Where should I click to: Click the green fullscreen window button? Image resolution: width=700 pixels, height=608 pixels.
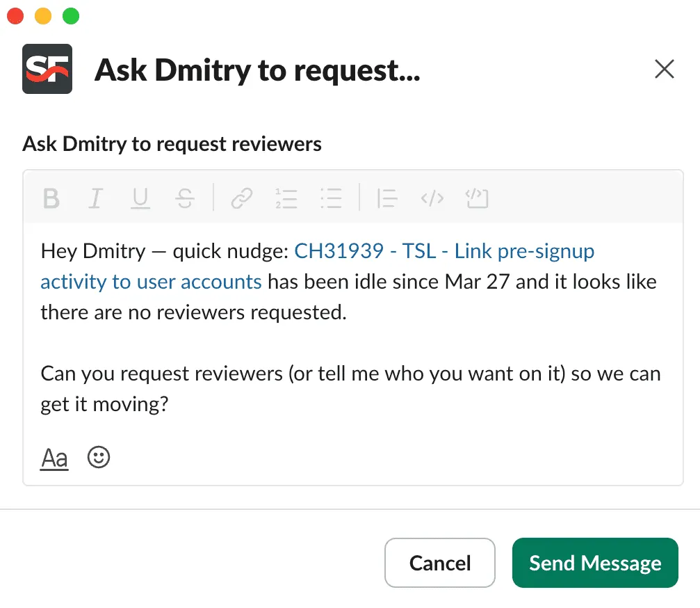click(71, 16)
